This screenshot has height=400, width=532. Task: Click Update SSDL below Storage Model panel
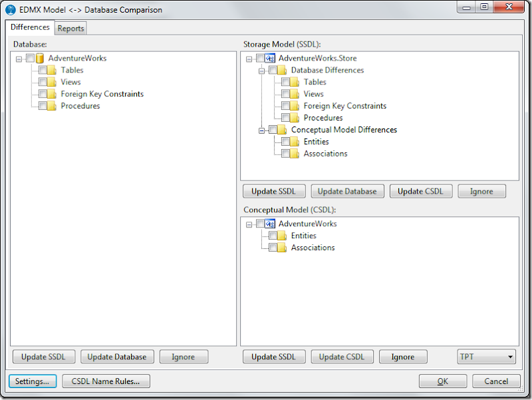(x=274, y=192)
